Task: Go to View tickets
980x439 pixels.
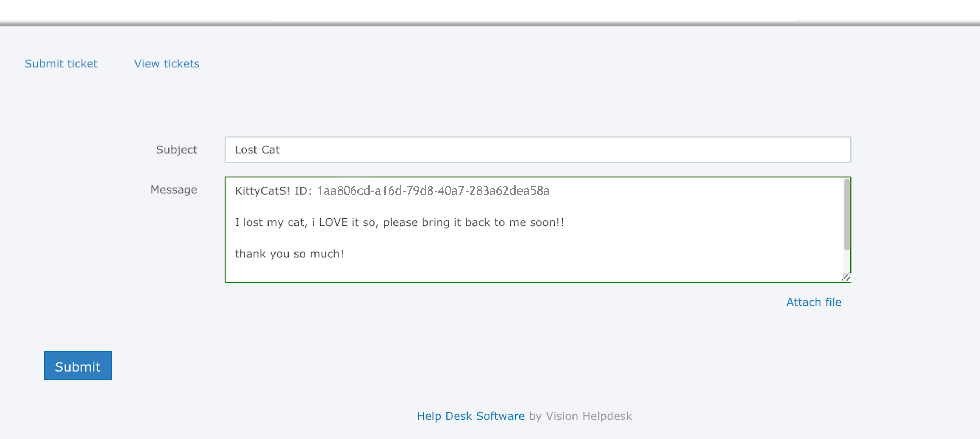Action: pyautogui.click(x=167, y=63)
